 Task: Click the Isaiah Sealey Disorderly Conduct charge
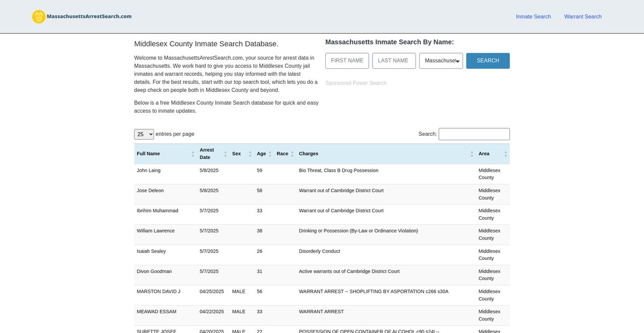coord(319,251)
